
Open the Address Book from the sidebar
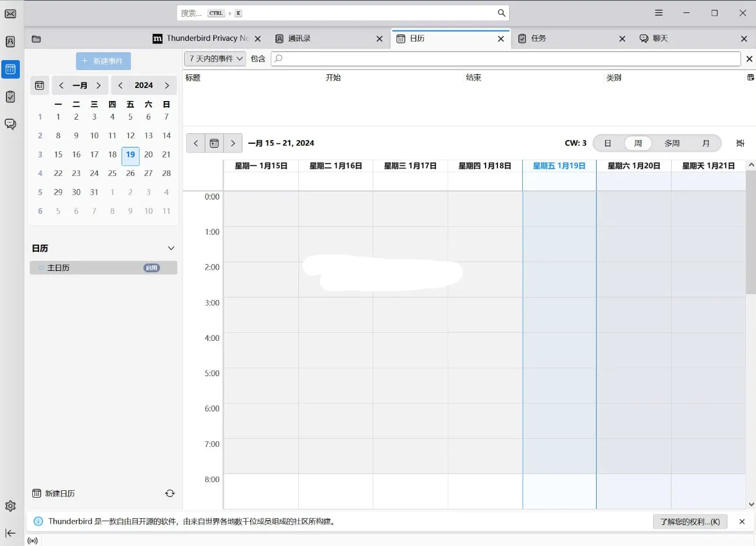(x=10, y=42)
